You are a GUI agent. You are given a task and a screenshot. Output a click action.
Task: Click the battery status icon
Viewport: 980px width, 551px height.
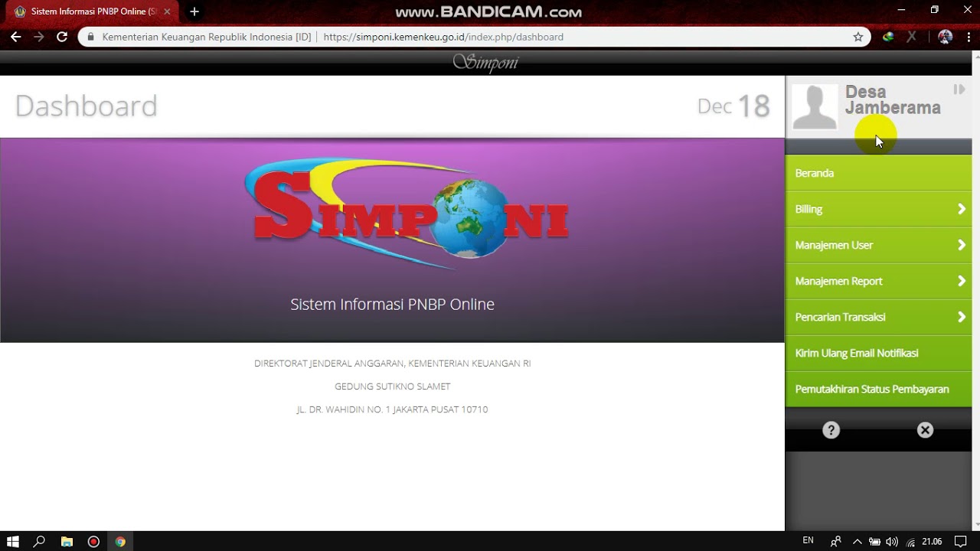pos(874,541)
